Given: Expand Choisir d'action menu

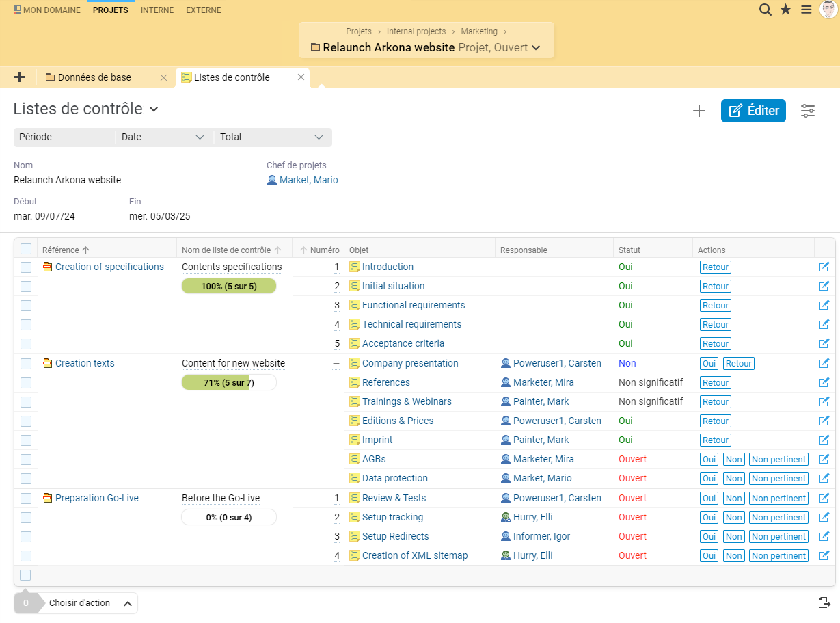Looking at the screenshot, I should click(89, 603).
